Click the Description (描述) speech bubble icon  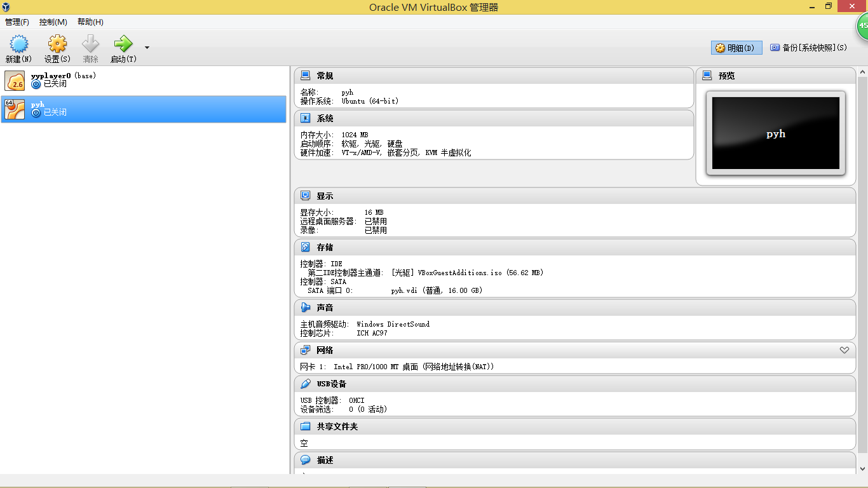(x=306, y=460)
